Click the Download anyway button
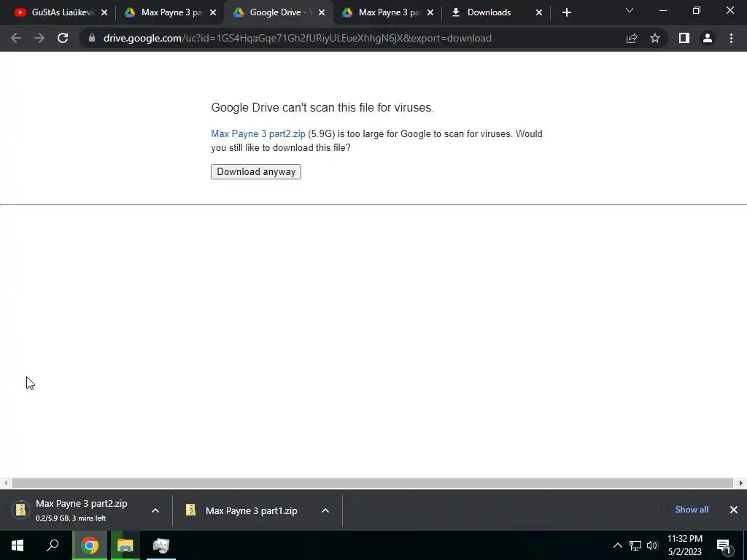Image resolution: width=747 pixels, height=560 pixels. pos(256,172)
